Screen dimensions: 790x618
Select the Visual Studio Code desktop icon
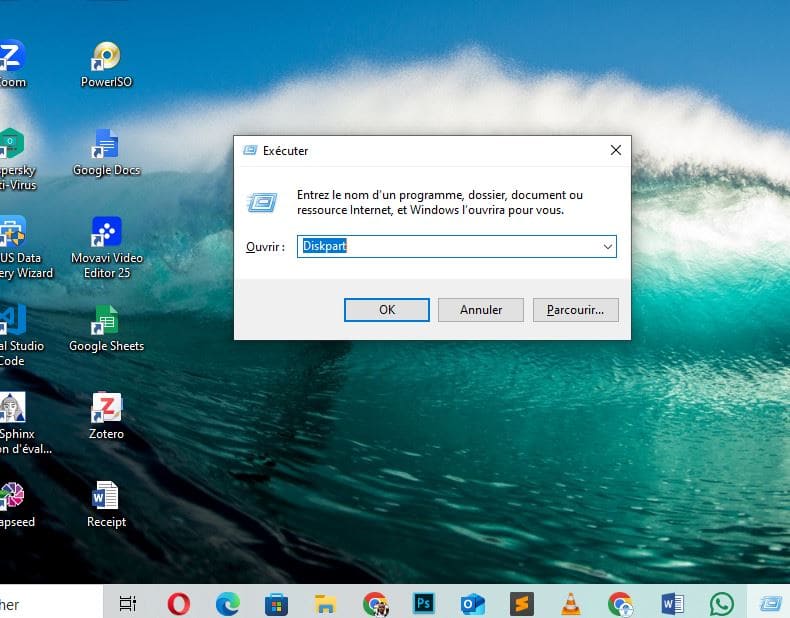coord(21,335)
